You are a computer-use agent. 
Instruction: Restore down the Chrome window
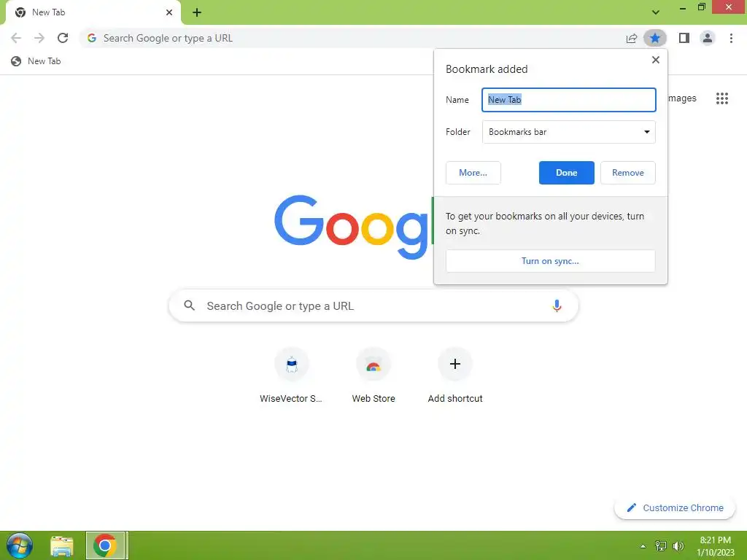pos(702,7)
